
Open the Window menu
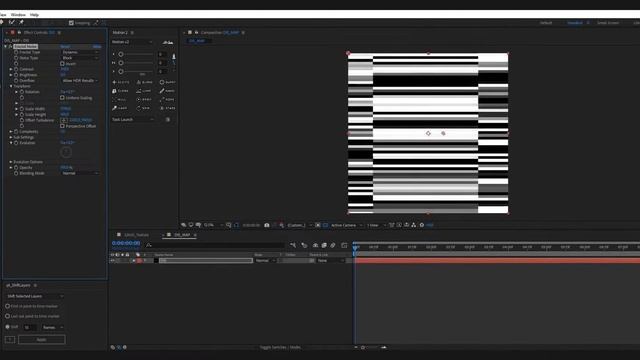(x=18, y=15)
